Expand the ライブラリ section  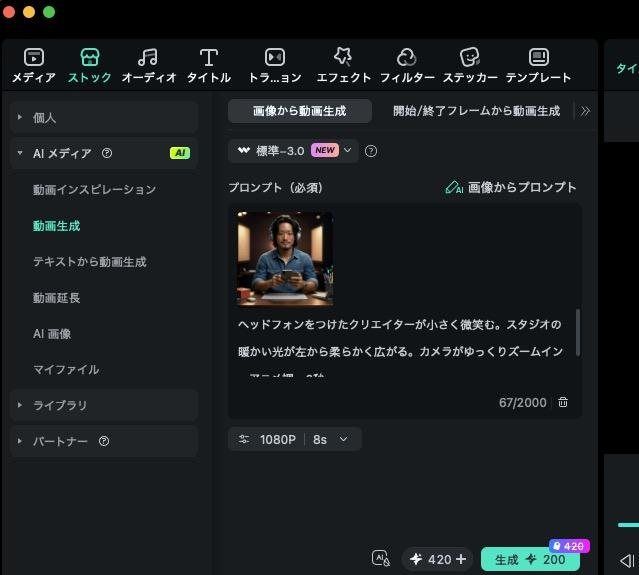click(x=104, y=405)
